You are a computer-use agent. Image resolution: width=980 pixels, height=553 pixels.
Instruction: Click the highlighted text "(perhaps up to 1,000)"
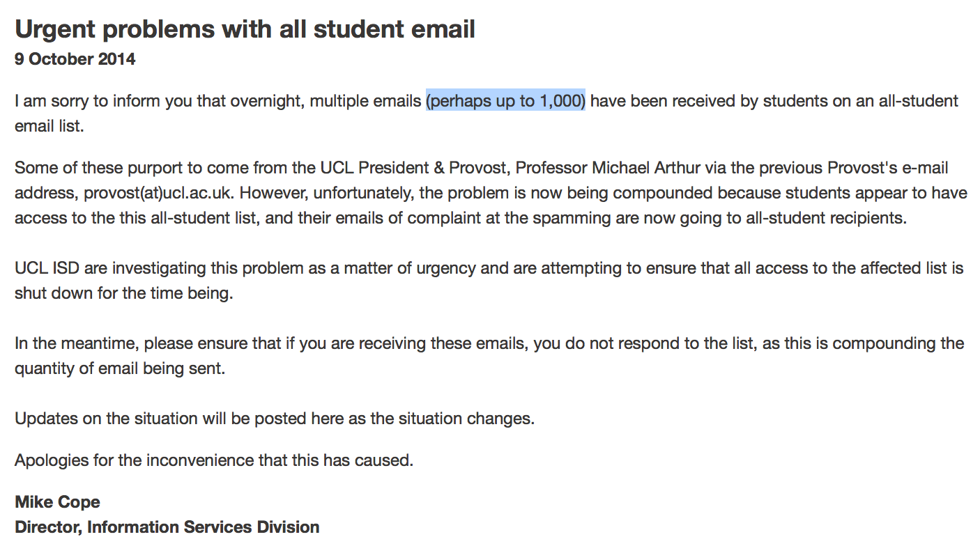pos(506,101)
